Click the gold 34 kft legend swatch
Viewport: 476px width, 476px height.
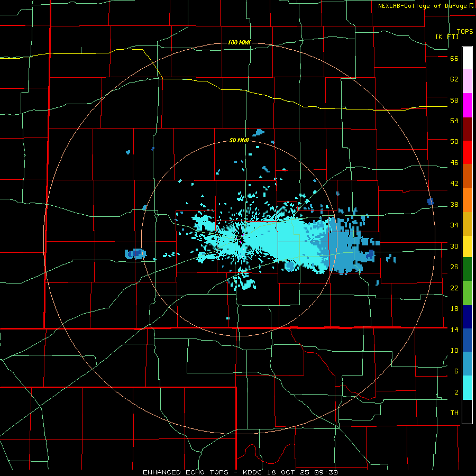click(x=467, y=224)
